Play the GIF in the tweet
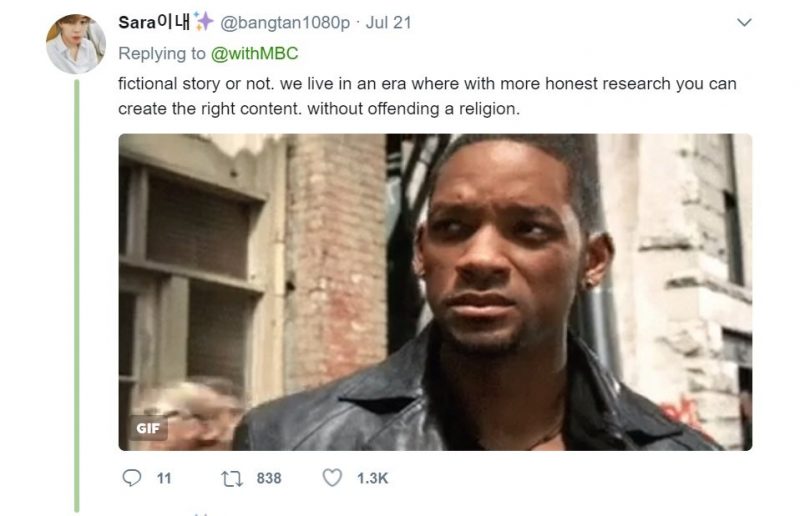800x516 pixels. [435, 292]
